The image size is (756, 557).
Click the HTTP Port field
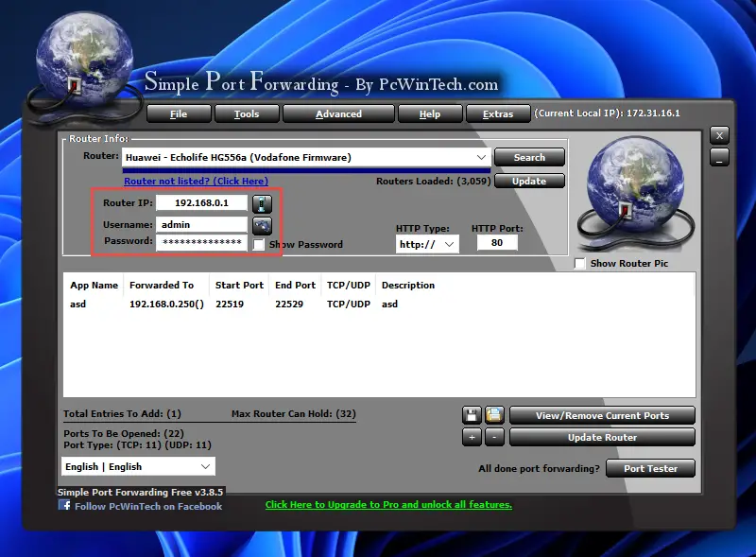497,243
